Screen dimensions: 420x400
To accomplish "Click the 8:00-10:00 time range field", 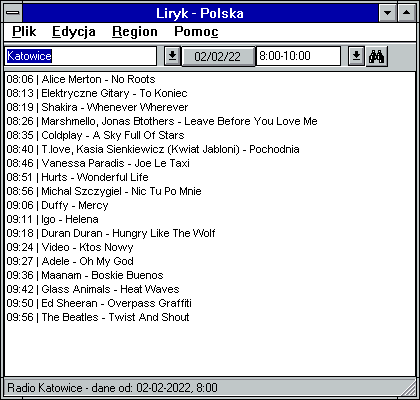I will pos(299,56).
